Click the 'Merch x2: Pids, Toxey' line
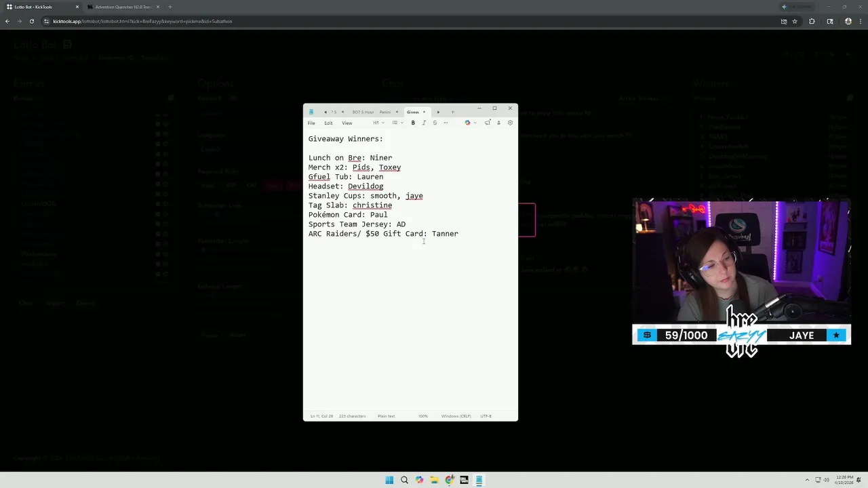 click(355, 167)
